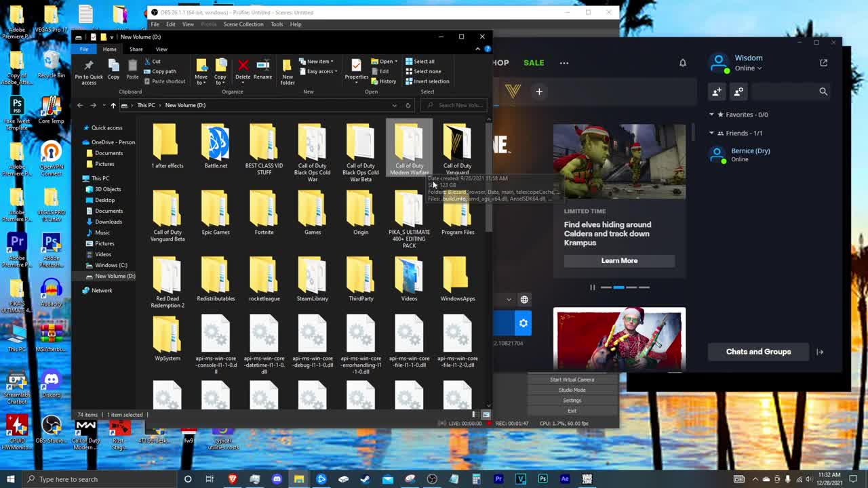The image size is (868, 488).
Task: Select the Epic Games folder
Action: pos(216,213)
